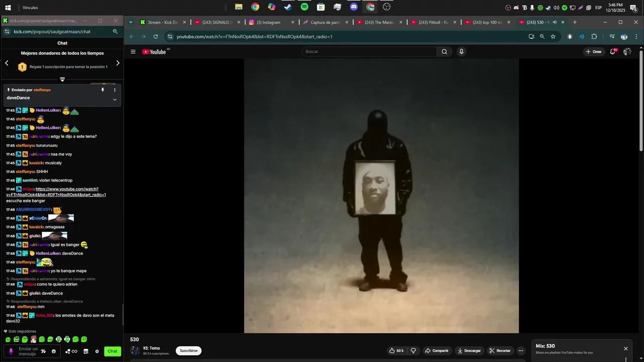Mute the 530 YouTube tab audio
Image resolution: width=644 pixels, height=362 pixels.
pyautogui.click(x=555, y=22)
